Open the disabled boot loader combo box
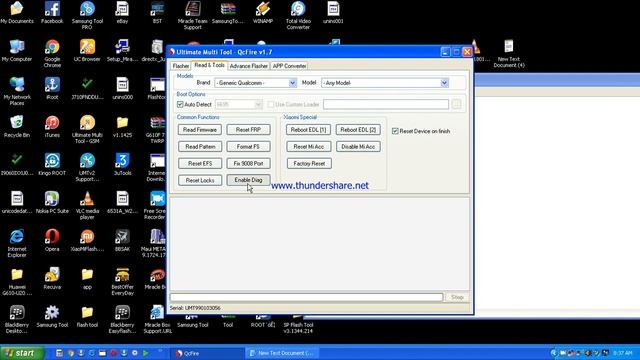640x360 pixels. point(238,104)
